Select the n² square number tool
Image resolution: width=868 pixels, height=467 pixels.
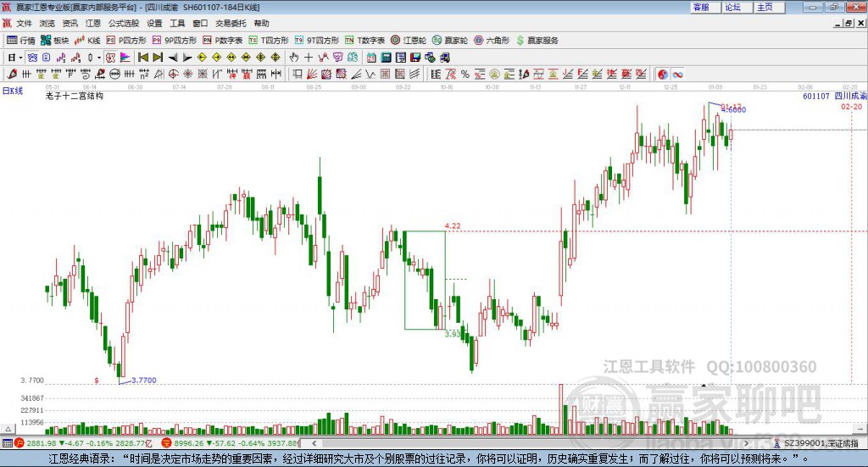click(x=144, y=74)
